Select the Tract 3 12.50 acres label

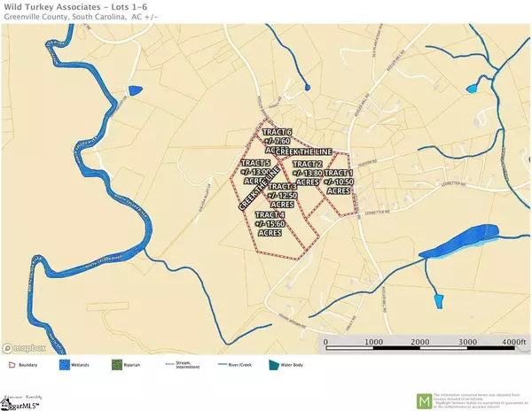[282, 195]
